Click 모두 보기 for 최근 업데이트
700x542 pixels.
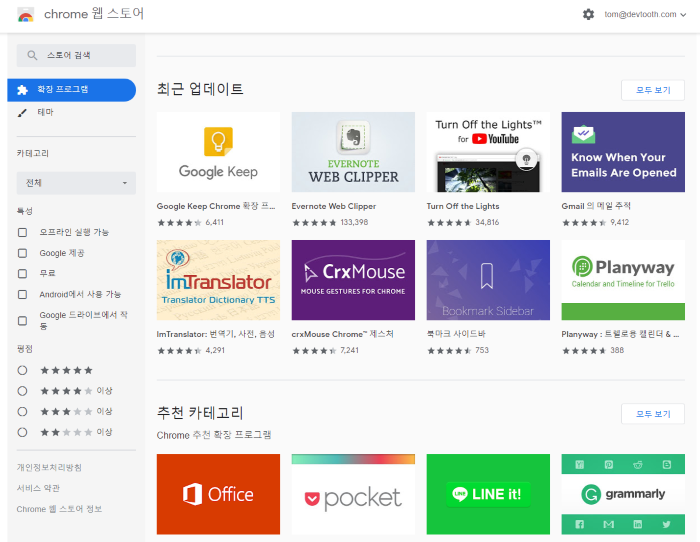[653, 90]
